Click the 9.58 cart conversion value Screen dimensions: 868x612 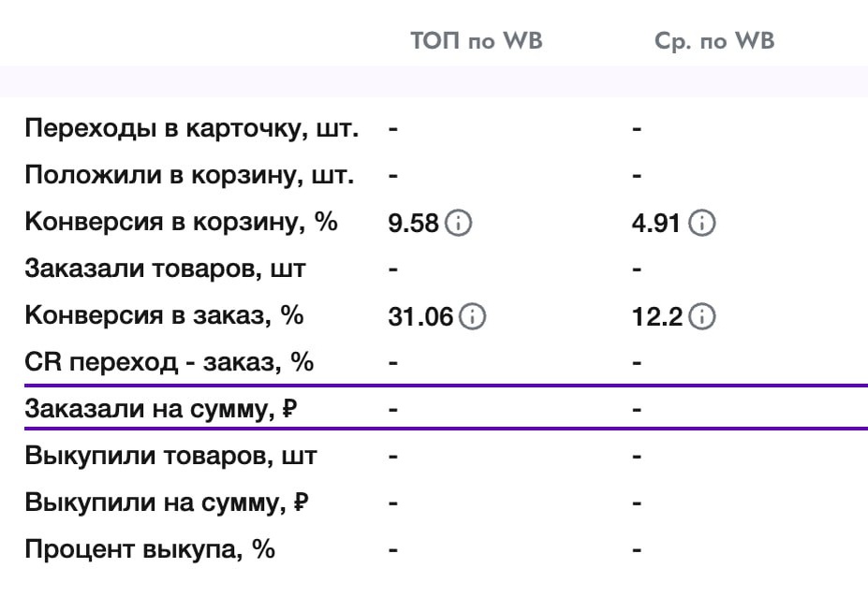(413, 224)
